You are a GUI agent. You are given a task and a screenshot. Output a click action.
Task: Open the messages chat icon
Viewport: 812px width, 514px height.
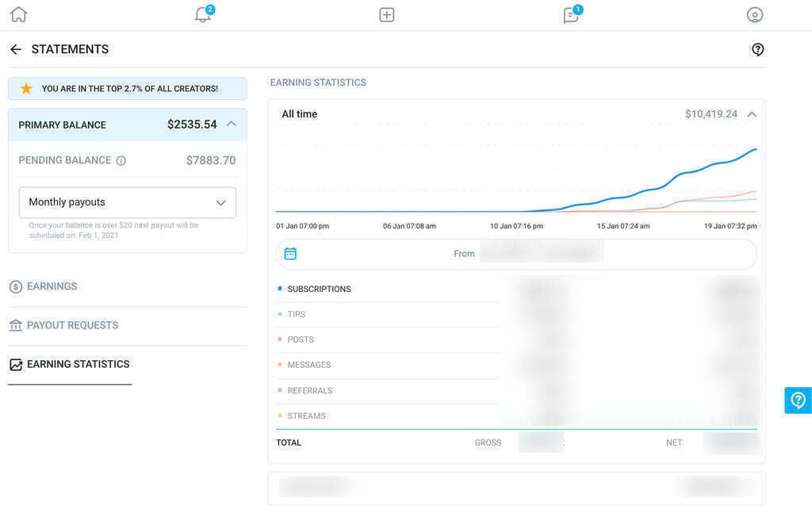(x=571, y=14)
